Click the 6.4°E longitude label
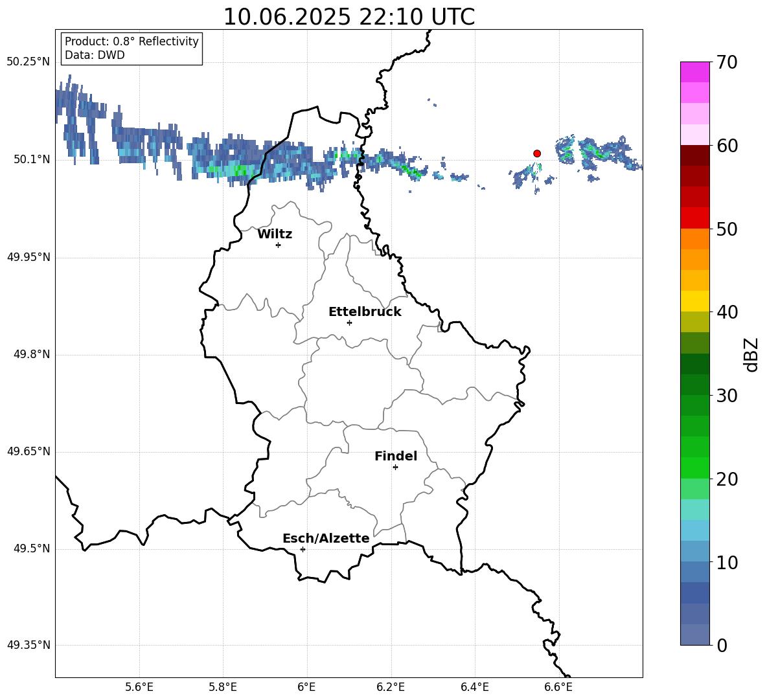This screenshot has width=767, height=700. (475, 687)
